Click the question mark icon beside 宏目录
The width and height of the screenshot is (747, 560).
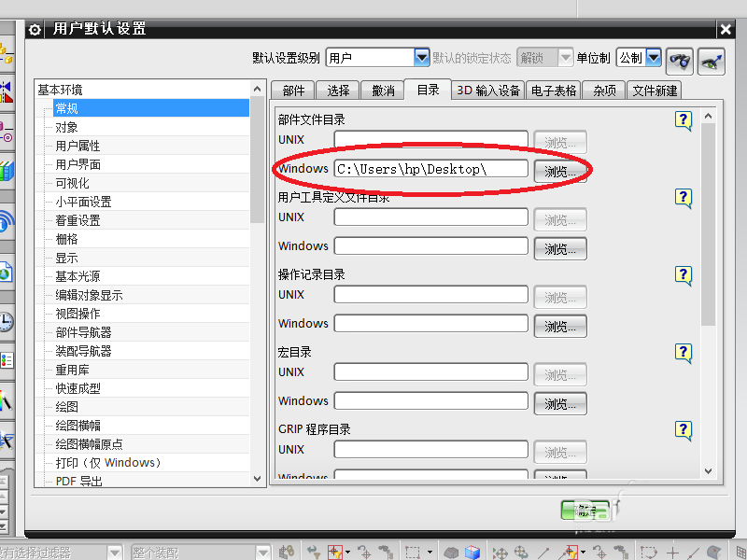coord(683,353)
